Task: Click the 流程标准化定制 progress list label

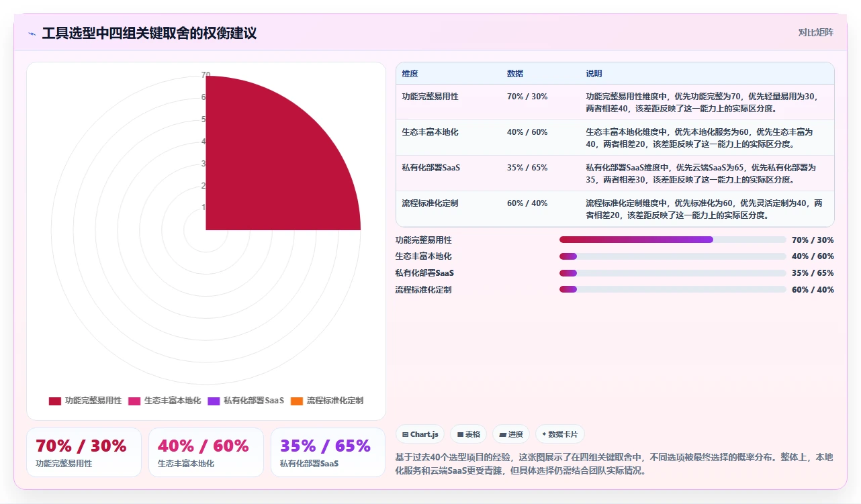Action: pos(424,290)
